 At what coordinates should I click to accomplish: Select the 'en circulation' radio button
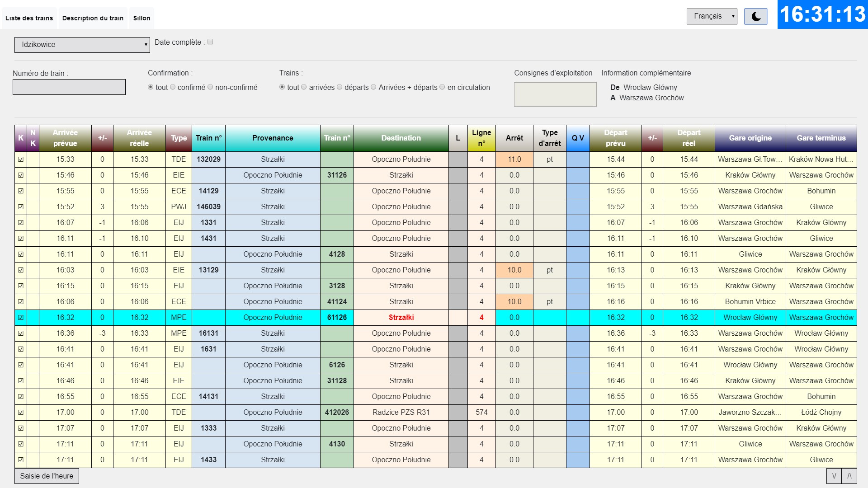tap(442, 87)
